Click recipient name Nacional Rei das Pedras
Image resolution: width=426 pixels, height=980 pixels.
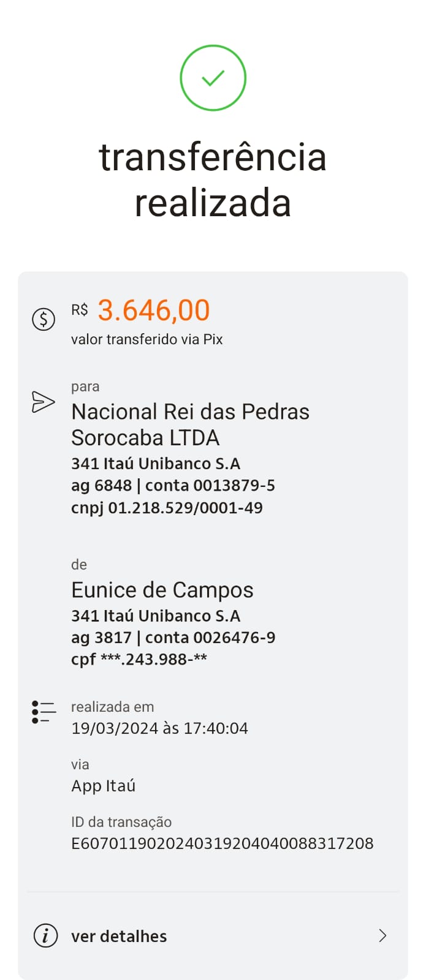(190, 411)
